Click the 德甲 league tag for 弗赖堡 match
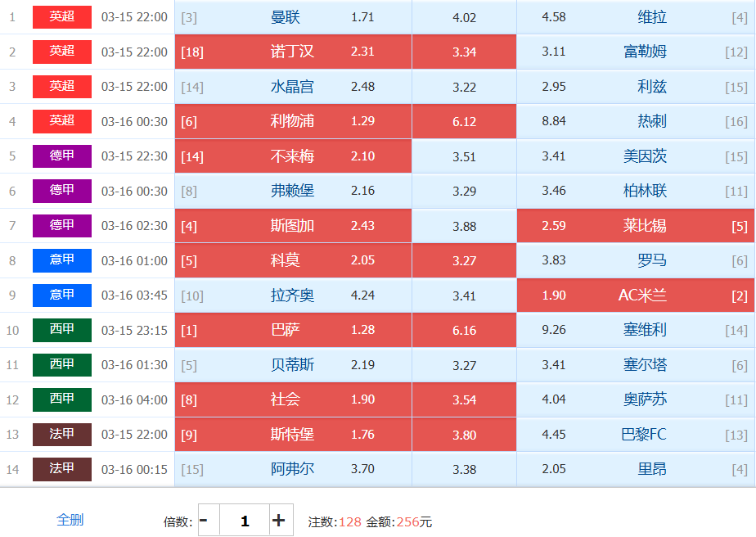 tap(62, 191)
